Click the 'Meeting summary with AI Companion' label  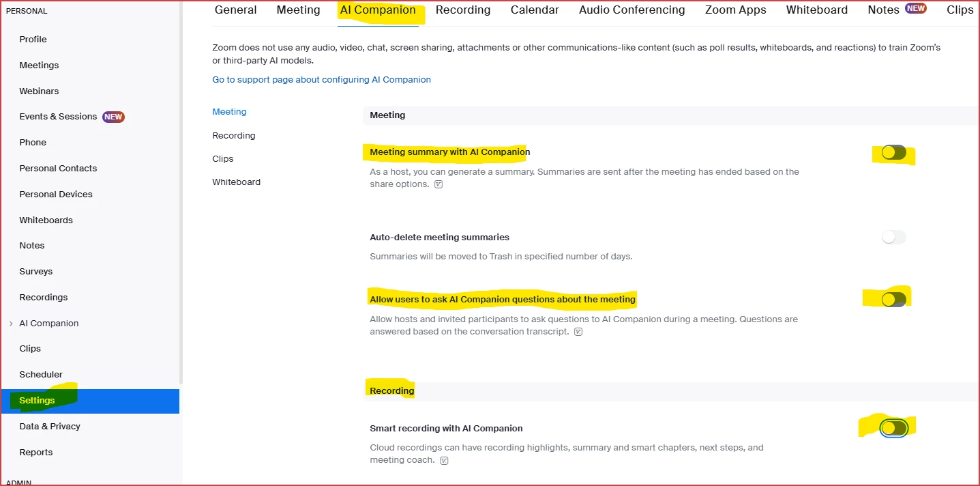[449, 152]
